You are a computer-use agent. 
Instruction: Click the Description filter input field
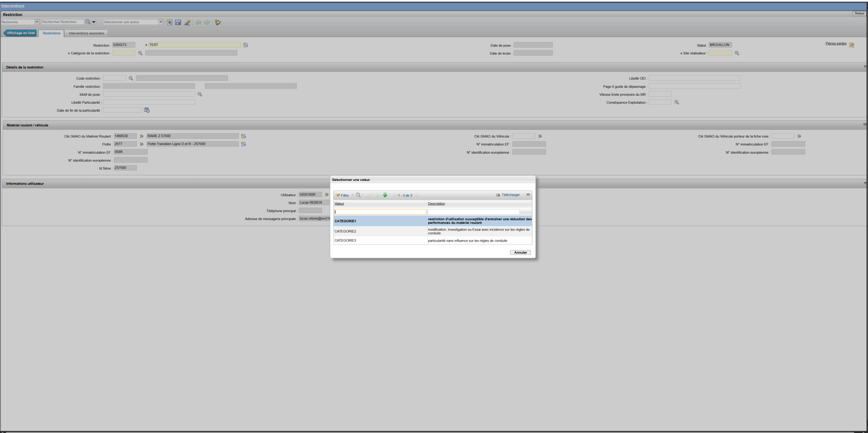(474, 212)
